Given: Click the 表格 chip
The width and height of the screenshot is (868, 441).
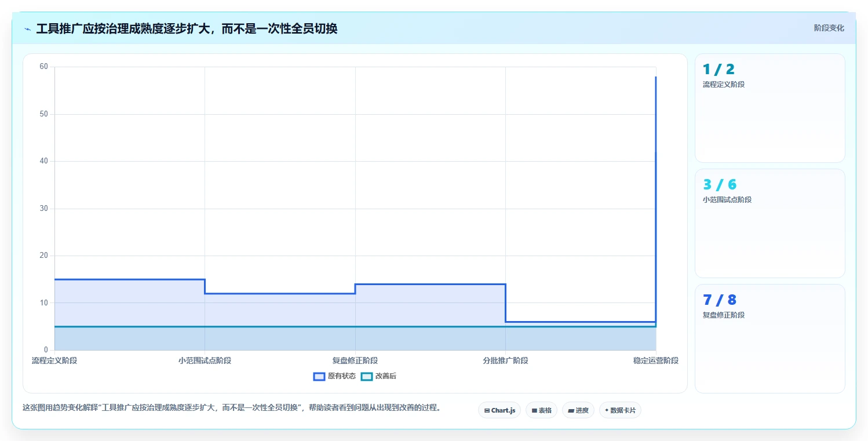Looking at the screenshot, I should click(x=541, y=410).
